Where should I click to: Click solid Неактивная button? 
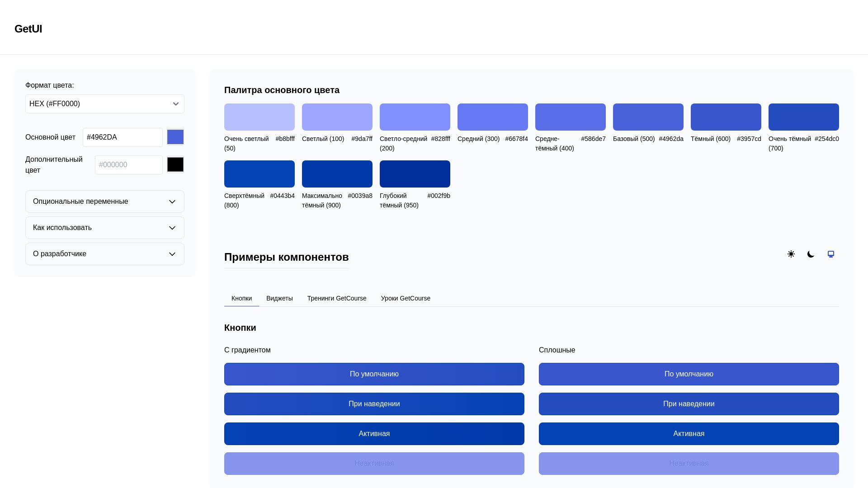point(689,464)
